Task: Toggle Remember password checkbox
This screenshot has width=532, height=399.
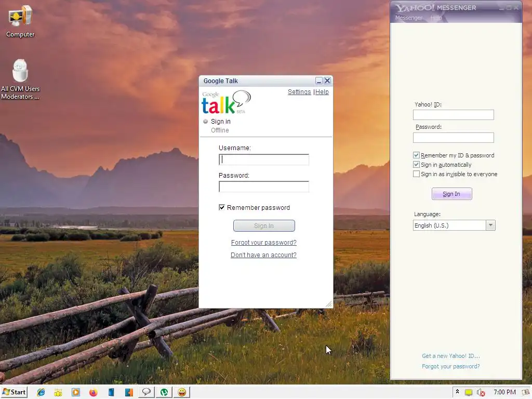Action: pyautogui.click(x=222, y=207)
